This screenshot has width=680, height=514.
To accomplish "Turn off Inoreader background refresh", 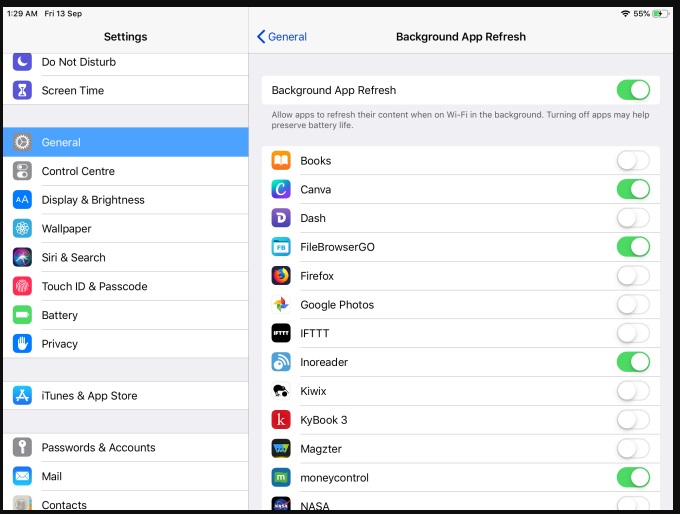I will [x=633, y=362].
